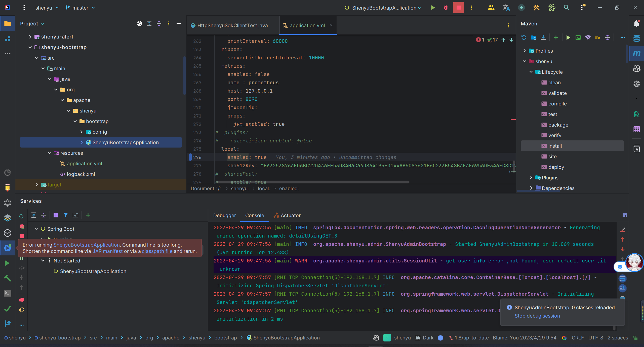This screenshot has height=347, width=644.
Task: Click the classpath file link
Action: click(x=157, y=251)
